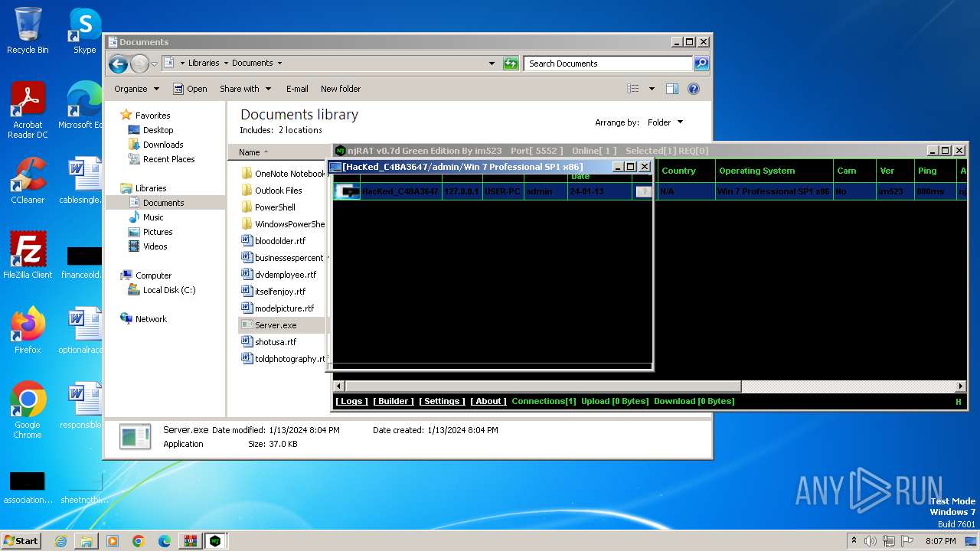980x551 pixels.
Task: Expand the chevron after Documents in address bar
Action: [279, 64]
